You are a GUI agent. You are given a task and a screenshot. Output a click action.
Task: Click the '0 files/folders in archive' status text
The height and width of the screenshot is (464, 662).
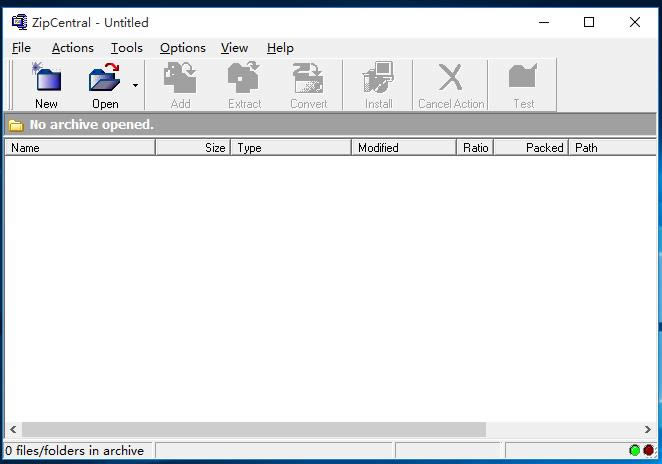(x=75, y=450)
